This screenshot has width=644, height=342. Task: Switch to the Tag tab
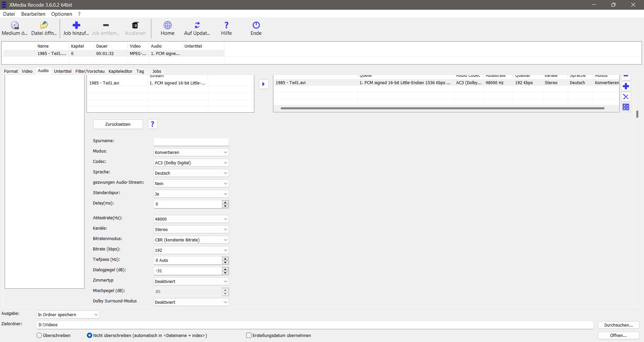tap(140, 71)
